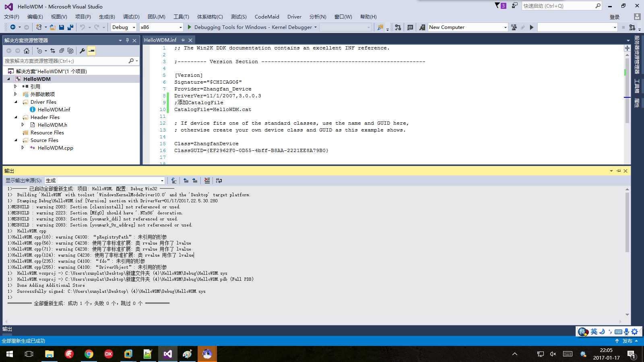The height and width of the screenshot is (362, 644).
Task: Open the x86 platform dropdown
Action: tap(161, 27)
